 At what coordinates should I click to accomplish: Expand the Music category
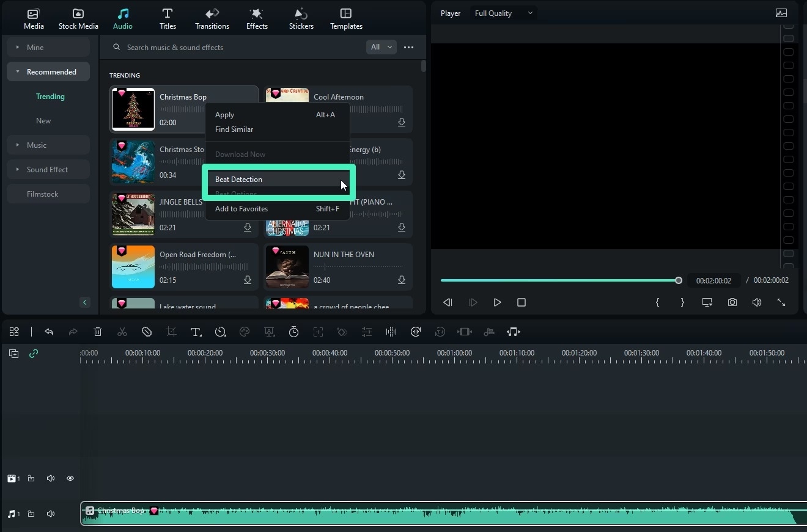(48, 145)
